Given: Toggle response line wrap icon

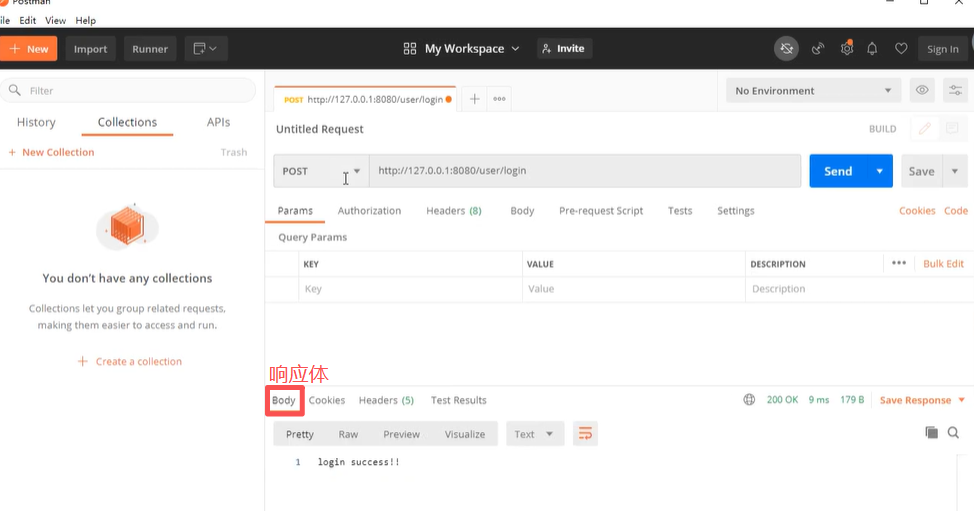Looking at the screenshot, I should [x=585, y=433].
